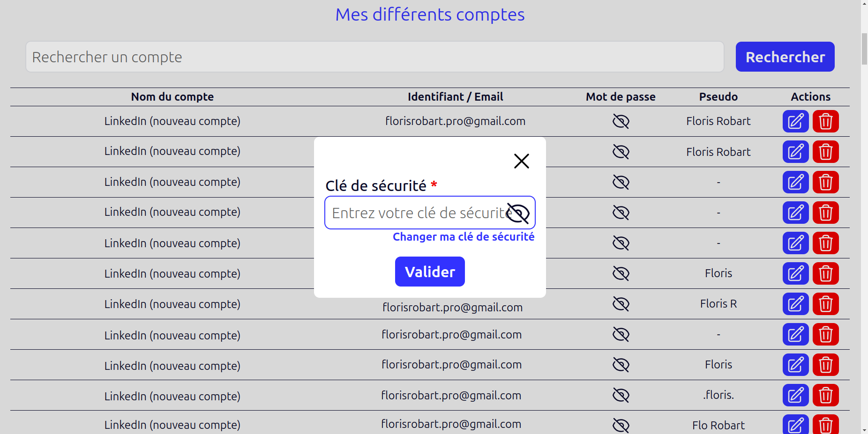Reveal password for the first account
The width and height of the screenshot is (868, 434).
(x=620, y=121)
